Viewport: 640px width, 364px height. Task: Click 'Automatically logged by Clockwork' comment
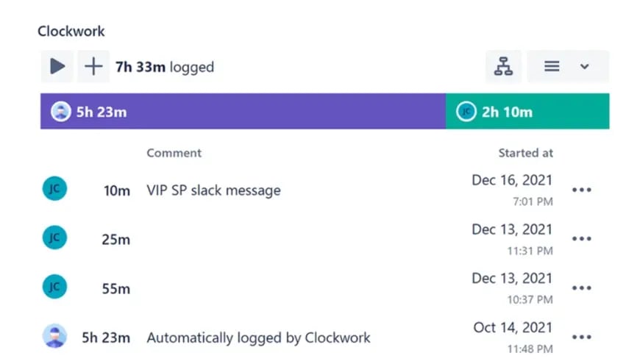(258, 338)
